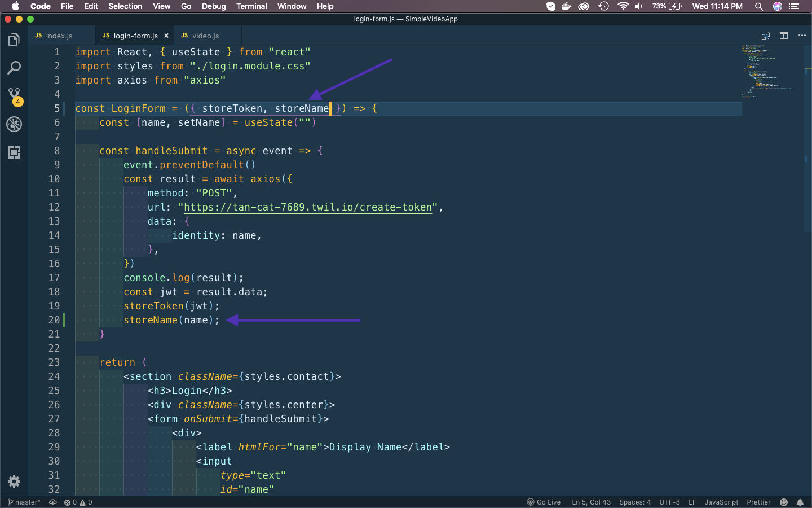The height and width of the screenshot is (508, 812).
Task: Open the View menu
Action: [x=161, y=6]
